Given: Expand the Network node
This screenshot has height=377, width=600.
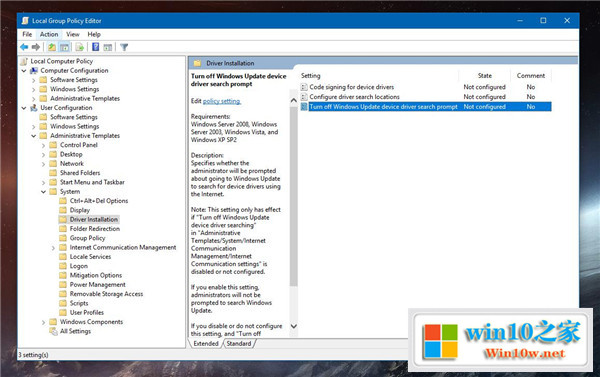Looking at the screenshot, I should [43, 164].
